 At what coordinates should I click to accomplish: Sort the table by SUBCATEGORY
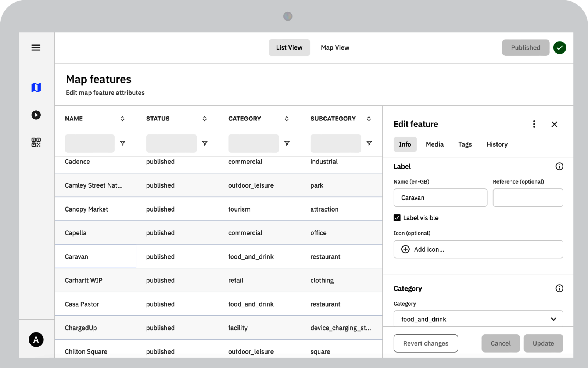369,119
